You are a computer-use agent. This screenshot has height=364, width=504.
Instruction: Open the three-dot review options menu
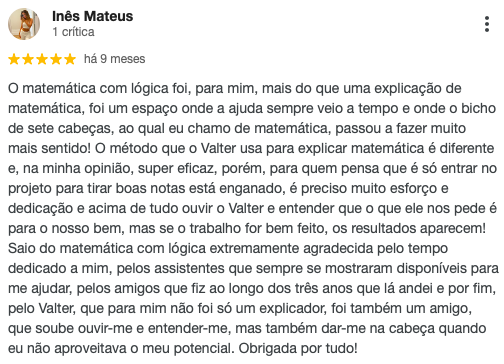tap(487, 24)
